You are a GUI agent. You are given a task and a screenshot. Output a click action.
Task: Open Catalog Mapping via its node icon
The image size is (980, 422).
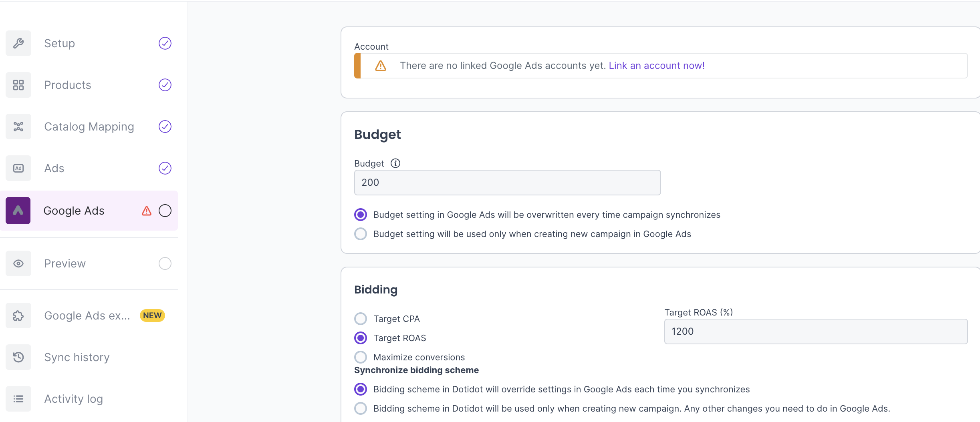(18, 127)
